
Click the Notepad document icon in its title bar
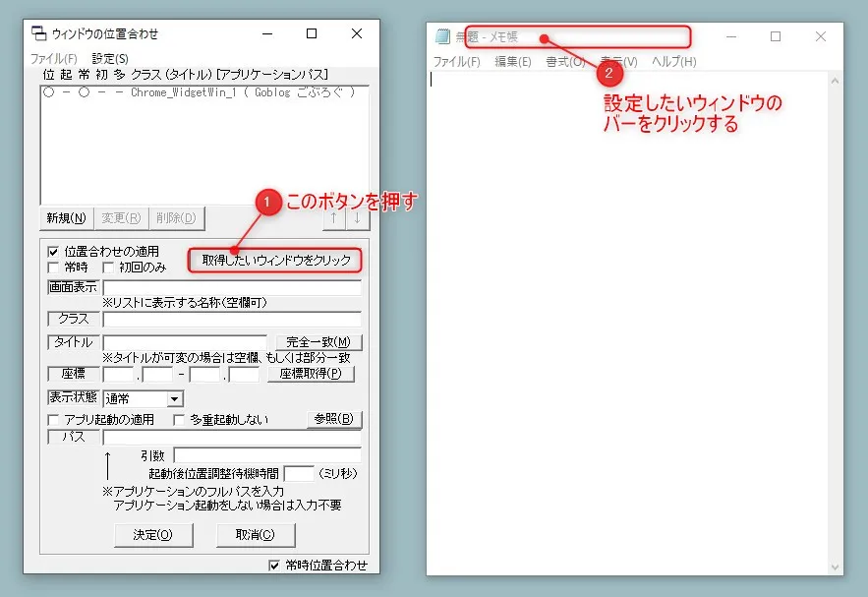(x=440, y=35)
